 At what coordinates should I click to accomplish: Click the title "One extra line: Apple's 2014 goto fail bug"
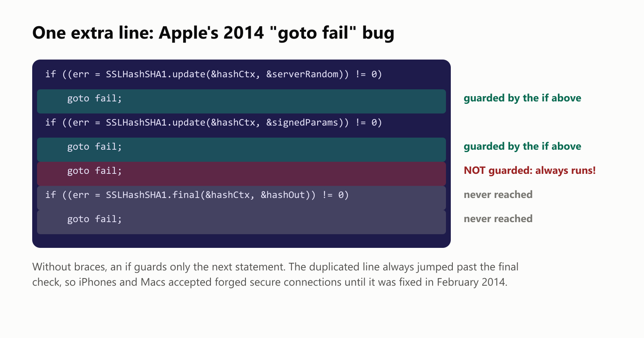point(213,33)
